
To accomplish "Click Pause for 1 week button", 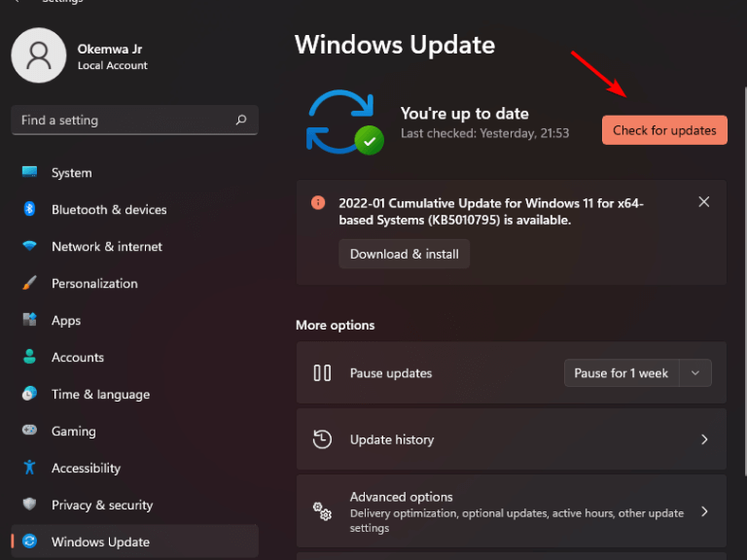I will (622, 373).
